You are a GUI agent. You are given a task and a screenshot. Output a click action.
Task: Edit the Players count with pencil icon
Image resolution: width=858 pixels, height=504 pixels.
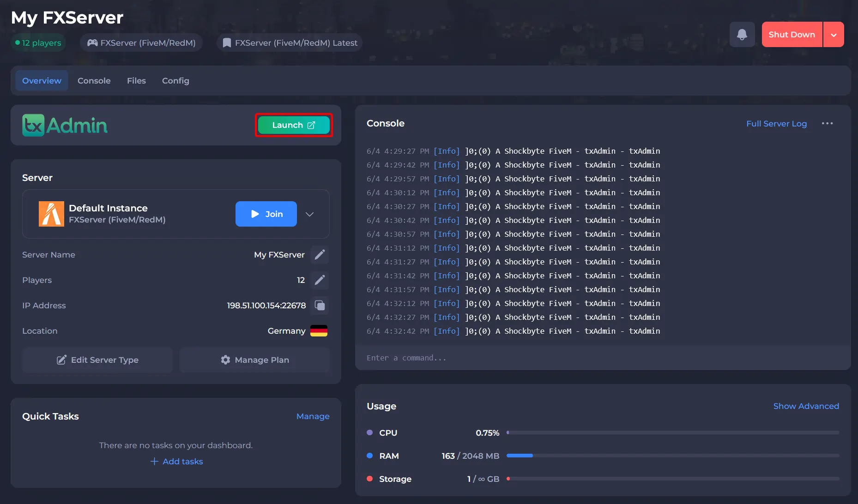click(320, 280)
